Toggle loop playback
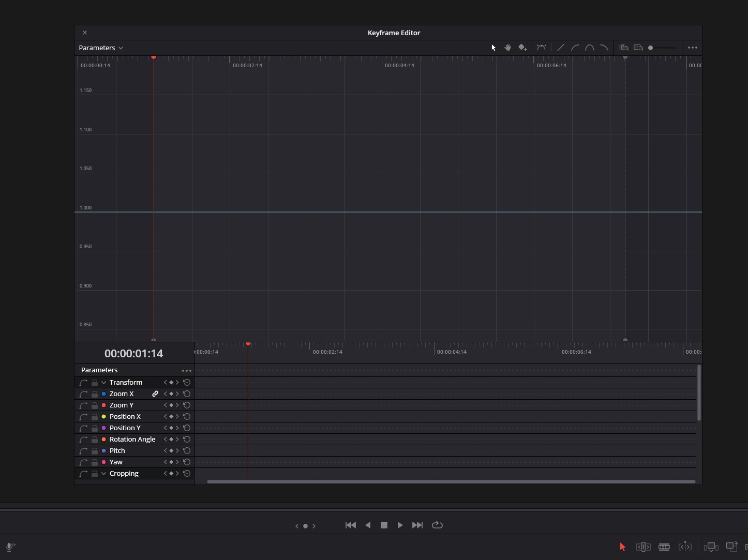The width and height of the screenshot is (748, 560). pos(437,525)
